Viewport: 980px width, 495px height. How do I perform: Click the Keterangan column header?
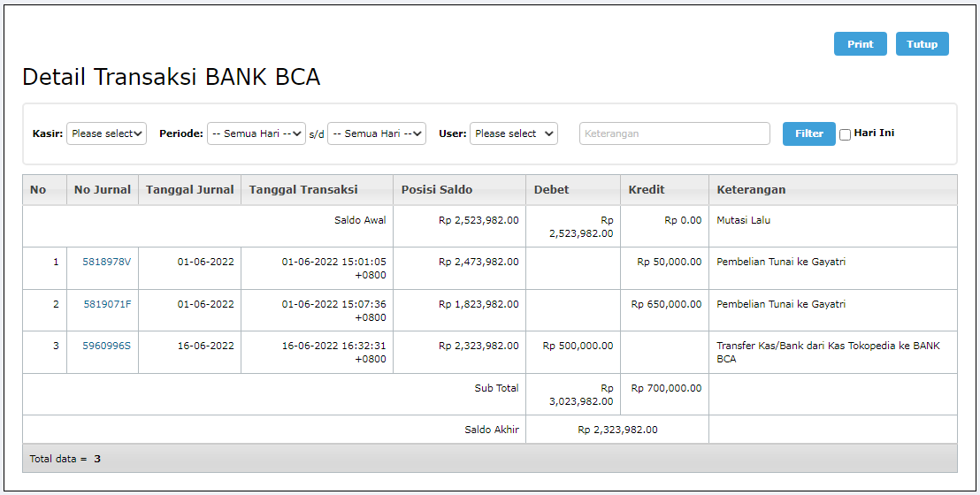(833, 189)
